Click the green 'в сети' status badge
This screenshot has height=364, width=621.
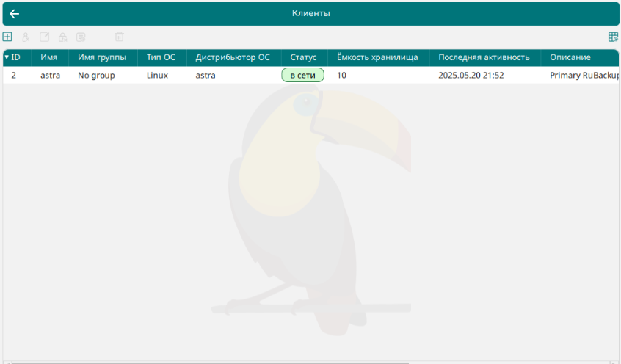302,75
